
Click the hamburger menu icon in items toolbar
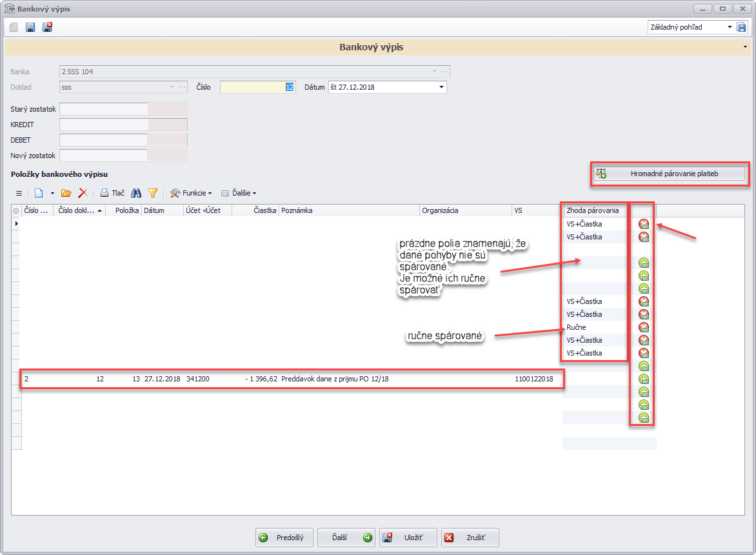(19, 193)
